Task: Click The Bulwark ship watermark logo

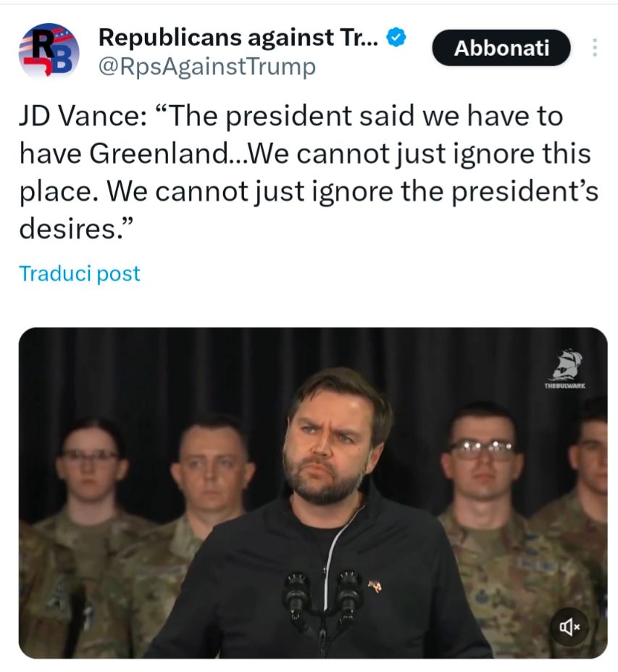Action: (x=565, y=365)
